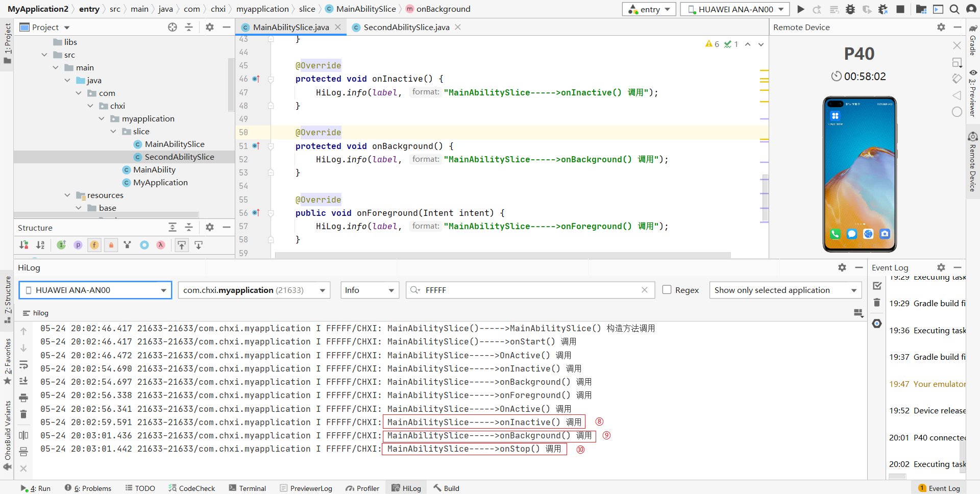Clear the HiLog output with the trash icon
The height and width of the screenshot is (494, 980).
(x=23, y=414)
